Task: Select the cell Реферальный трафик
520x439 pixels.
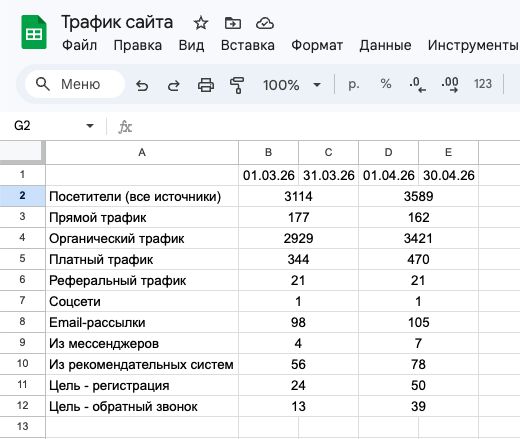Action: pos(142,280)
